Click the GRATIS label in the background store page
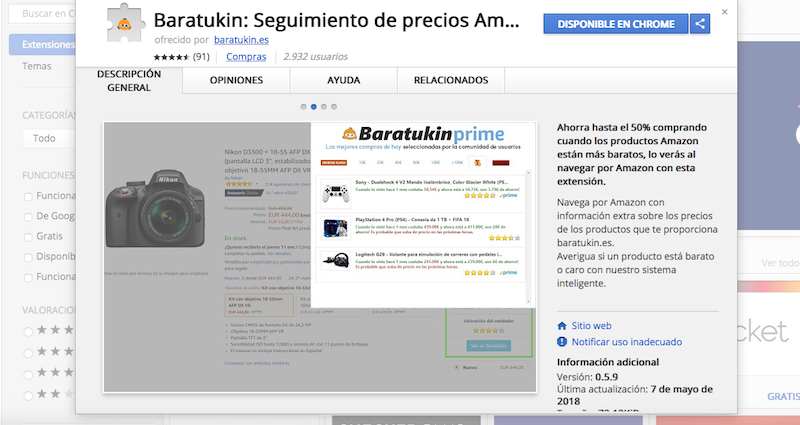800x425 pixels. 783,396
